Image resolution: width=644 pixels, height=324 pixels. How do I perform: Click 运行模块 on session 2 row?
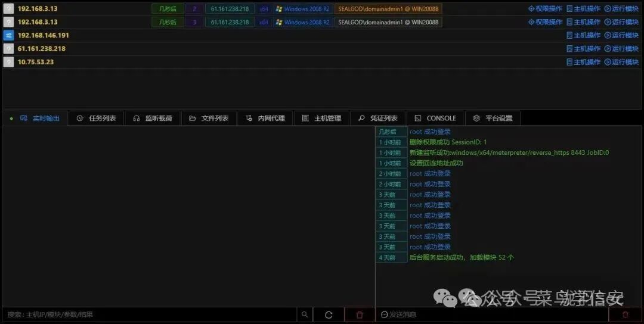point(621,8)
